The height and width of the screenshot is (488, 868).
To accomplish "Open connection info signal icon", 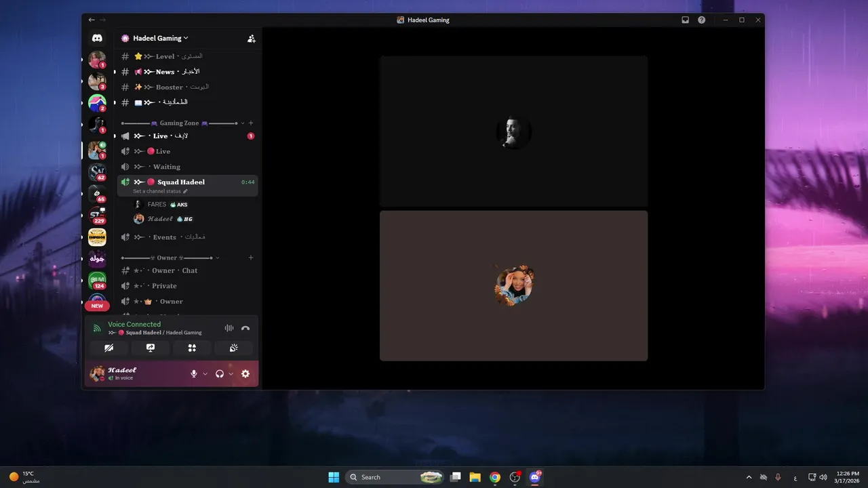I will (x=97, y=328).
